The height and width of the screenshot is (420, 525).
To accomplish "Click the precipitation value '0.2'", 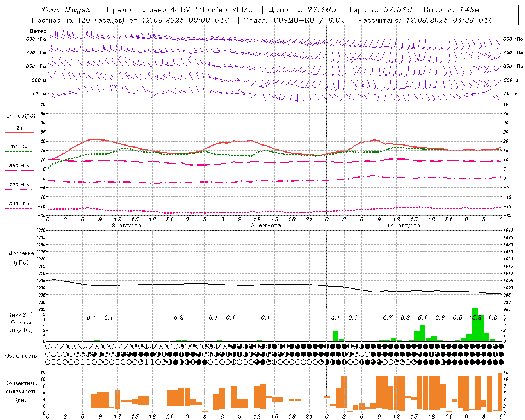I will [178, 318].
